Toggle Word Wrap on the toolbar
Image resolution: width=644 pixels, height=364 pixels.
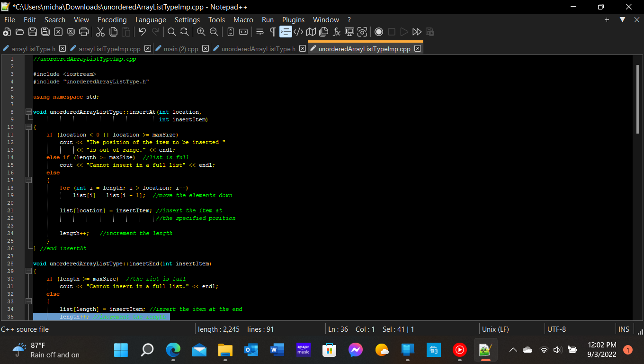coord(259,32)
